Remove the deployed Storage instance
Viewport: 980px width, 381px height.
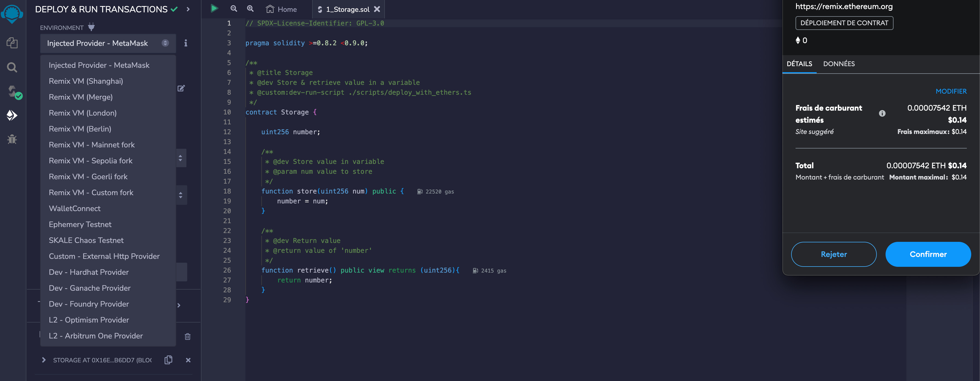pyautogui.click(x=188, y=360)
